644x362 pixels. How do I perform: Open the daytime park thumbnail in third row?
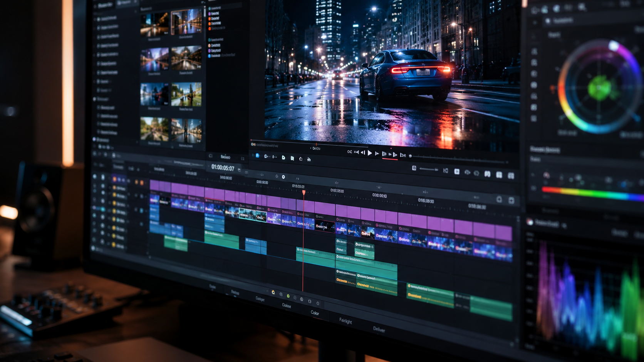pyautogui.click(x=186, y=95)
